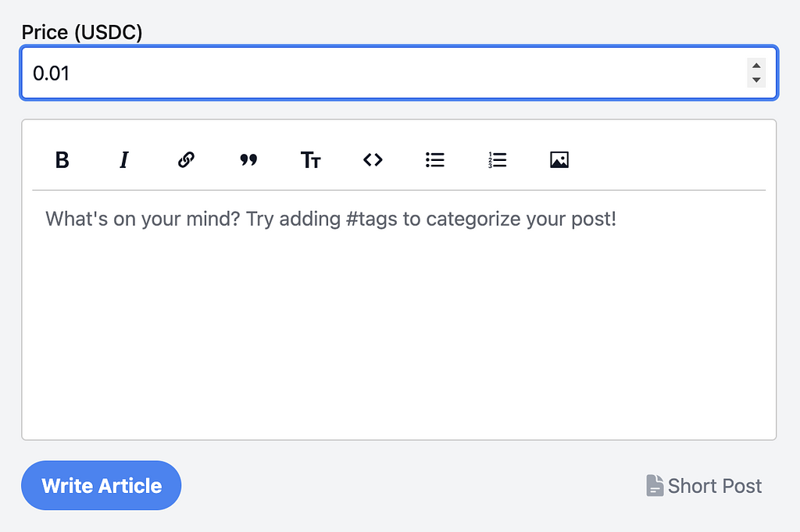Click the Write Article button

tap(102, 486)
